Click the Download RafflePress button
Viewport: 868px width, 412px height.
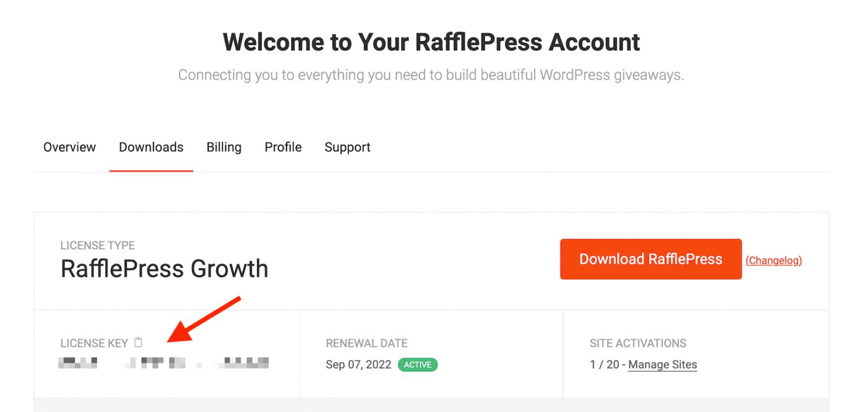[650, 259]
